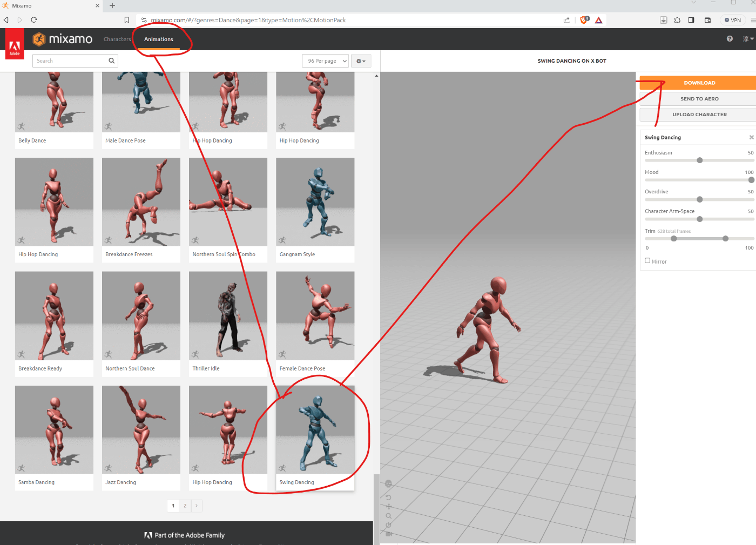Image resolution: width=756 pixels, height=545 pixels.
Task: Click the orange DOWNLOAD button
Action: tap(699, 83)
